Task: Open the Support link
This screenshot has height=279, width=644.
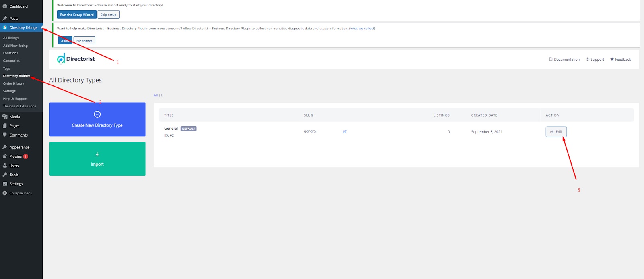Action: tap(595, 59)
